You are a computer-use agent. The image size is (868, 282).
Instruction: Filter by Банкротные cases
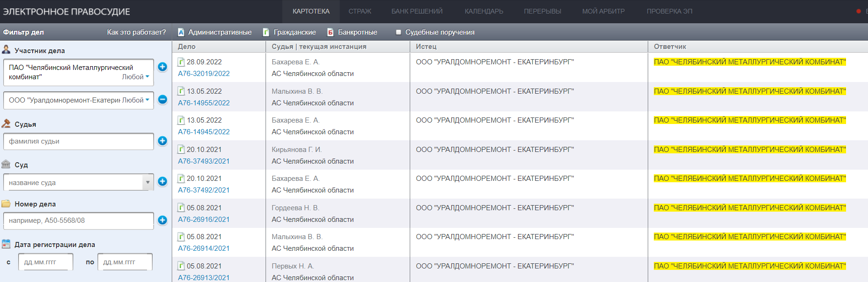coord(352,32)
